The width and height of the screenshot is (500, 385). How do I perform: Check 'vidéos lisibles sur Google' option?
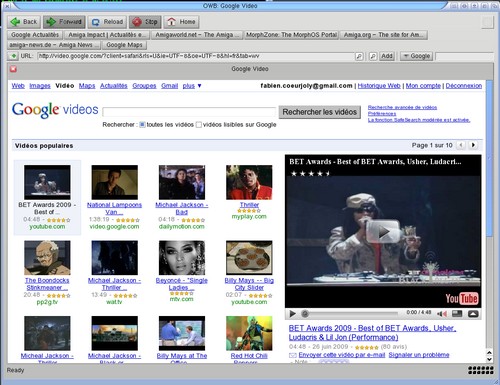(199, 125)
